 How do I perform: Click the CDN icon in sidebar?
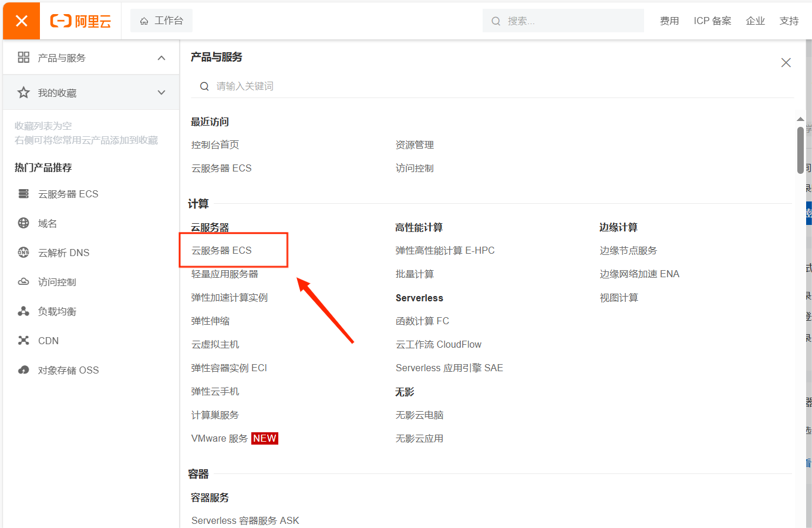pos(23,341)
